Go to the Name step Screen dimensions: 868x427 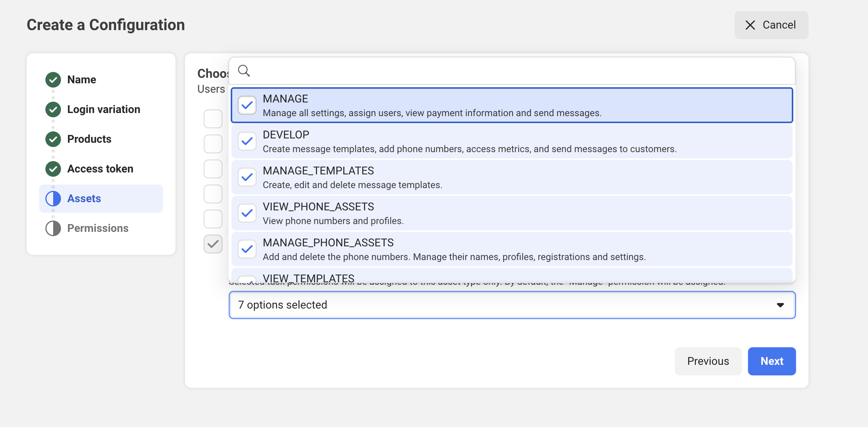click(82, 80)
